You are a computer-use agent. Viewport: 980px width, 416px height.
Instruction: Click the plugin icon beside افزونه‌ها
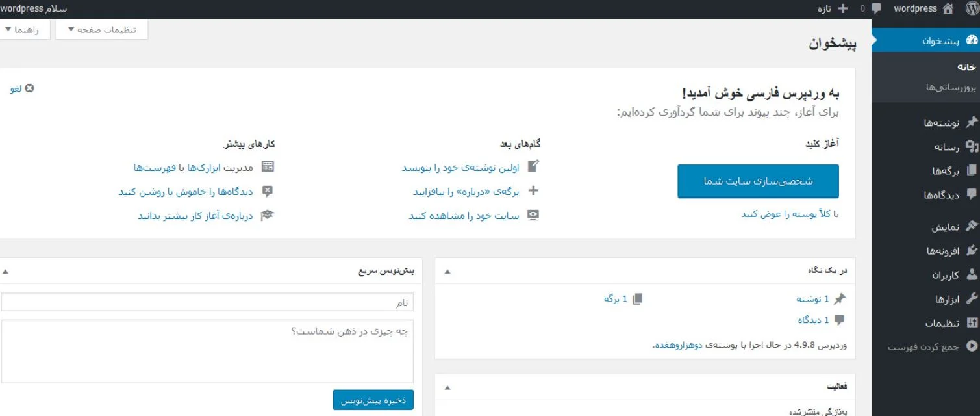tap(972, 251)
